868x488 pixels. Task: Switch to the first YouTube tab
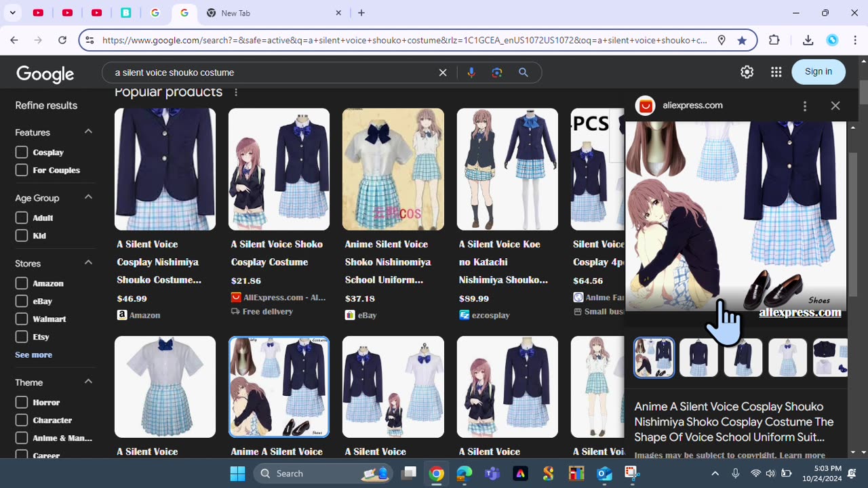[39, 13]
